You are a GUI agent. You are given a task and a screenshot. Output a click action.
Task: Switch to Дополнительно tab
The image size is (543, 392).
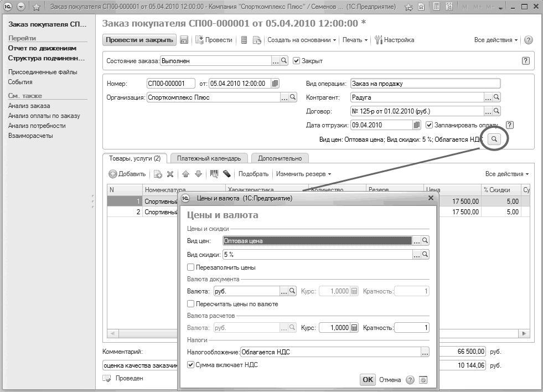pyautogui.click(x=280, y=158)
